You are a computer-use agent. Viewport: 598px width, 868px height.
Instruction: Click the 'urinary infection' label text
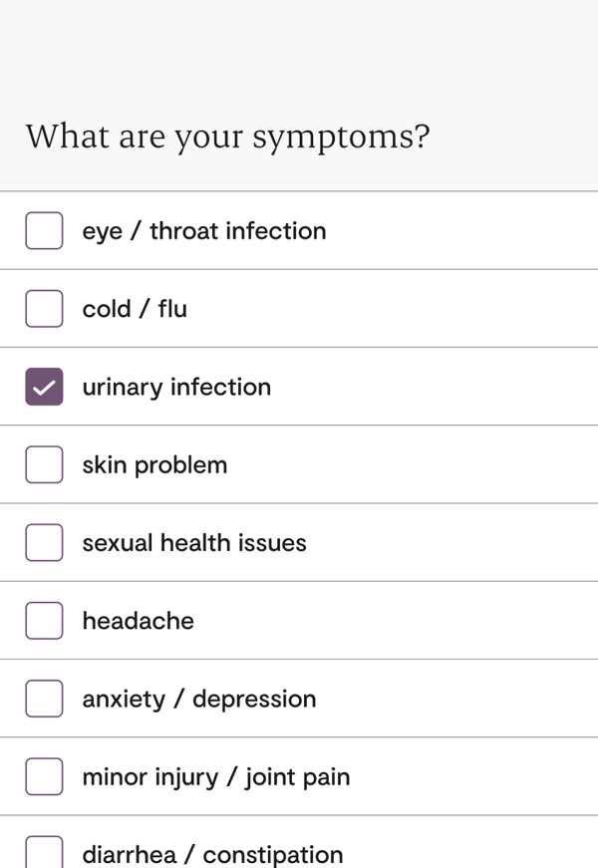click(176, 387)
